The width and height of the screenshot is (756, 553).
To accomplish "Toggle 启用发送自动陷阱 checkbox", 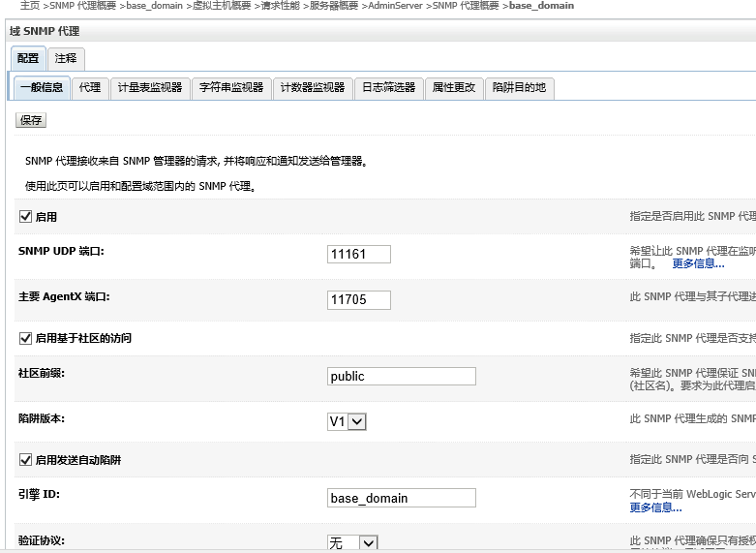I will point(25,460).
